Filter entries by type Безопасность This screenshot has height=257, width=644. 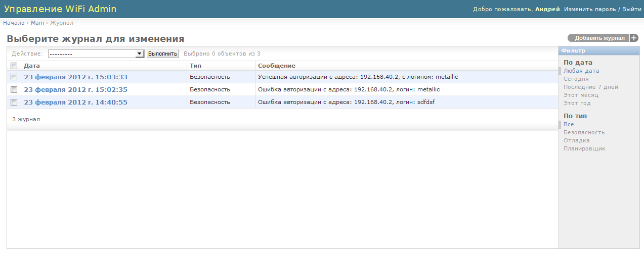click(584, 132)
